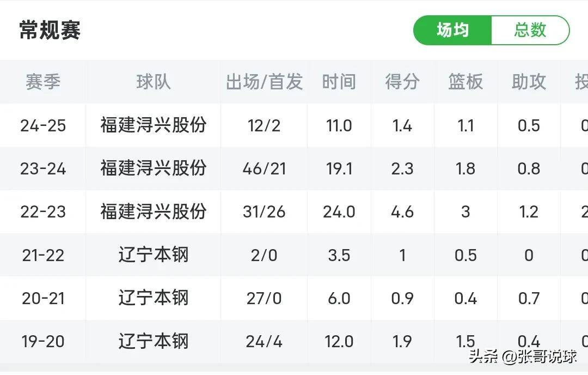
Task: Select the 21-22 season row
Action: (x=42, y=255)
